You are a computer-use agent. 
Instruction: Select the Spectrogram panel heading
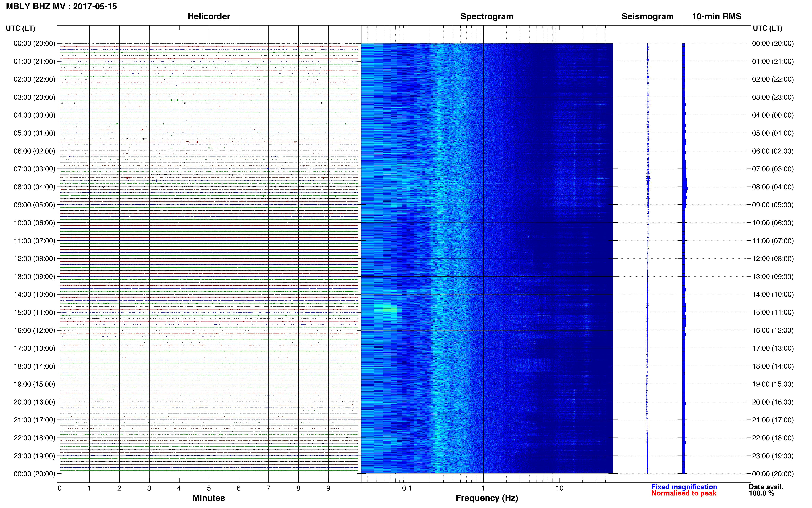click(487, 16)
